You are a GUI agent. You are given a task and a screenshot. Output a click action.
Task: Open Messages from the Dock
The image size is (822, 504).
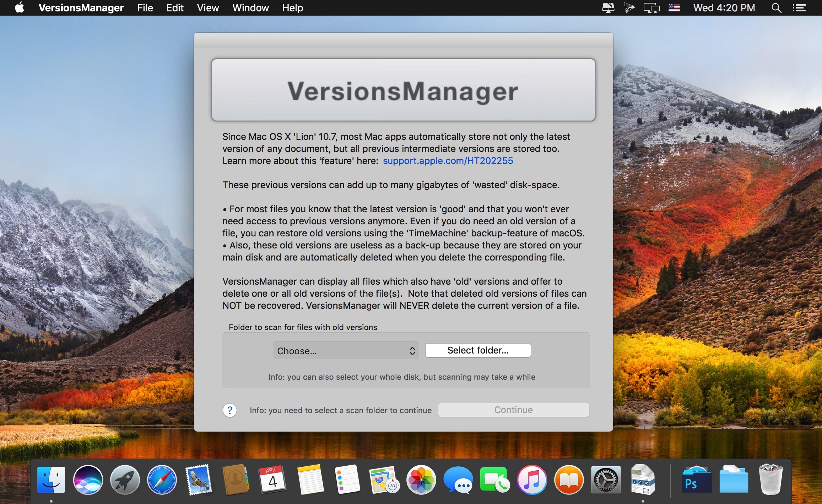(x=458, y=480)
